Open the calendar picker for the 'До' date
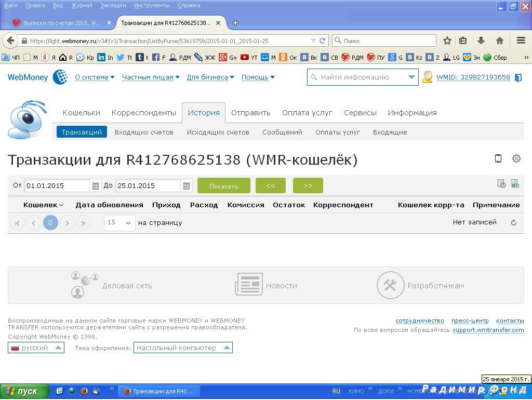This screenshot has width=532, height=400. 187,186
